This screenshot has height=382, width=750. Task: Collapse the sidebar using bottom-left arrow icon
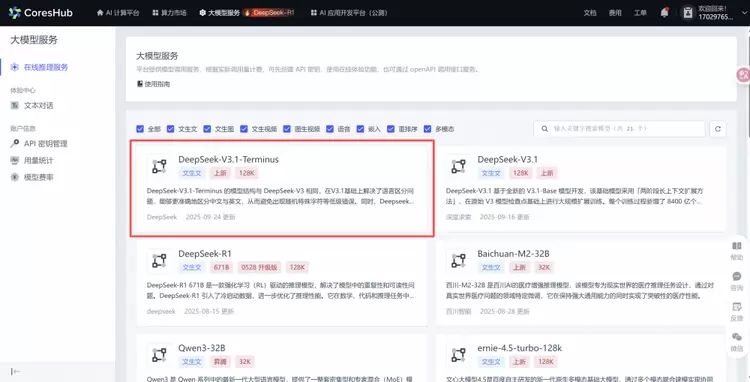point(15,371)
